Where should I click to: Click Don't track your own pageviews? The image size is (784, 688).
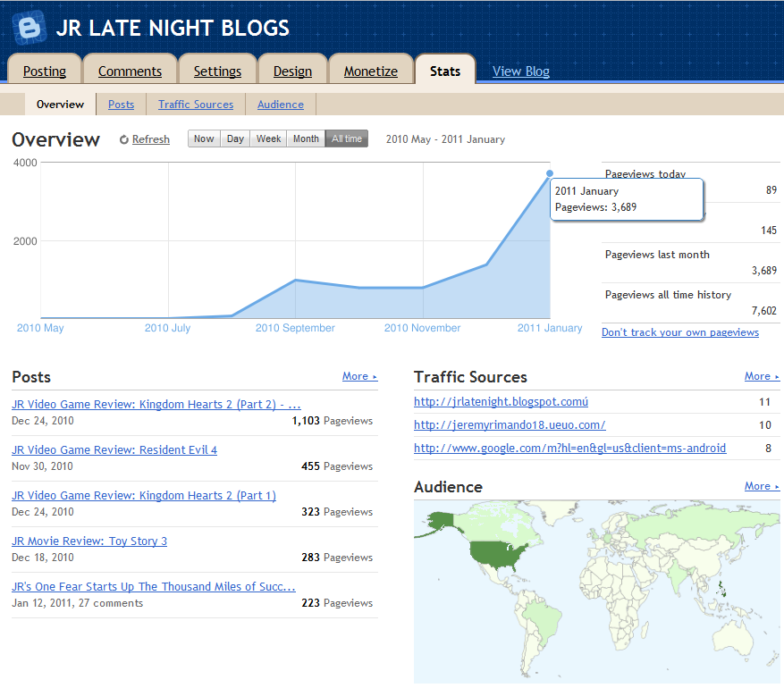coord(680,331)
